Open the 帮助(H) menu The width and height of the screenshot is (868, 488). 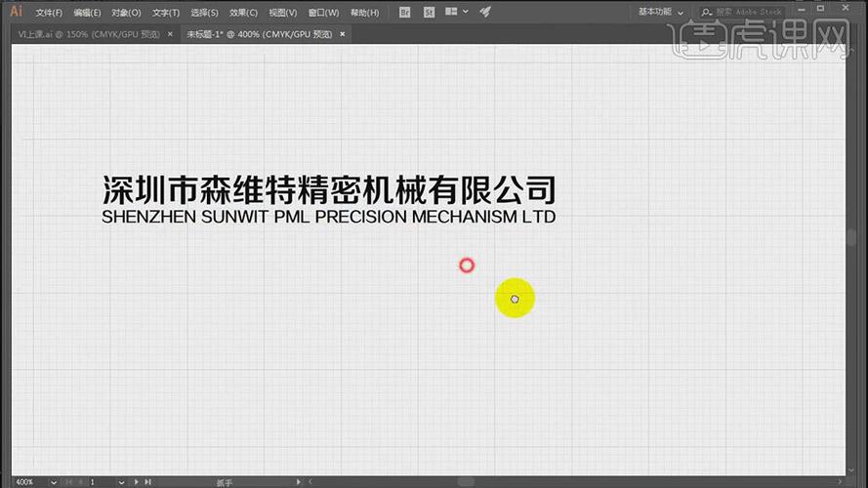(x=365, y=12)
